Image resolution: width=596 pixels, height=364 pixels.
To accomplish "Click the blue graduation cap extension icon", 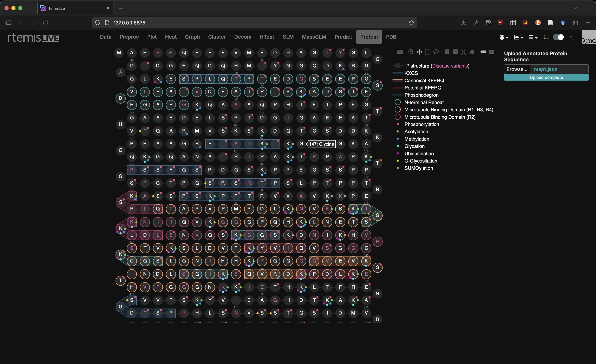I will pyautogui.click(x=563, y=22).
